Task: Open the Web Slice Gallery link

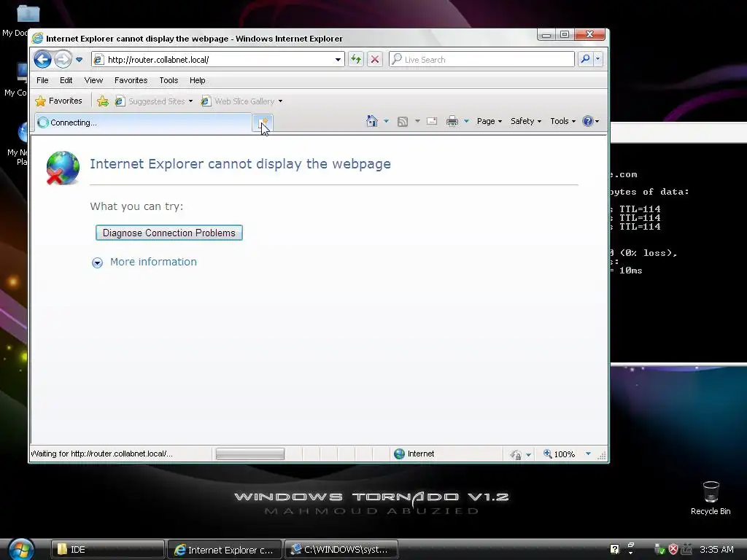Action: [241, 101]
